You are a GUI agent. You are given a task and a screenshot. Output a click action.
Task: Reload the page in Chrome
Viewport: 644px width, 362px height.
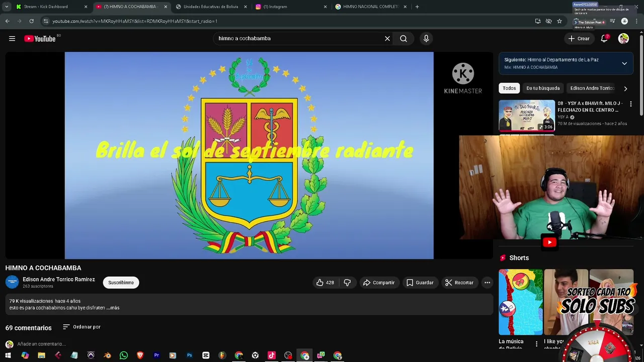coord(31,21)
